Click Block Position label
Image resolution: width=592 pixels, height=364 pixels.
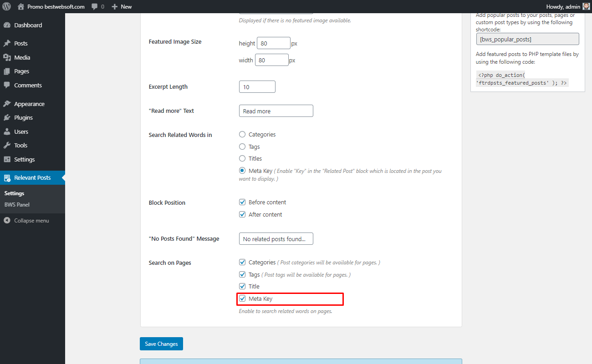pyautogui.click(x=167, y=202)
